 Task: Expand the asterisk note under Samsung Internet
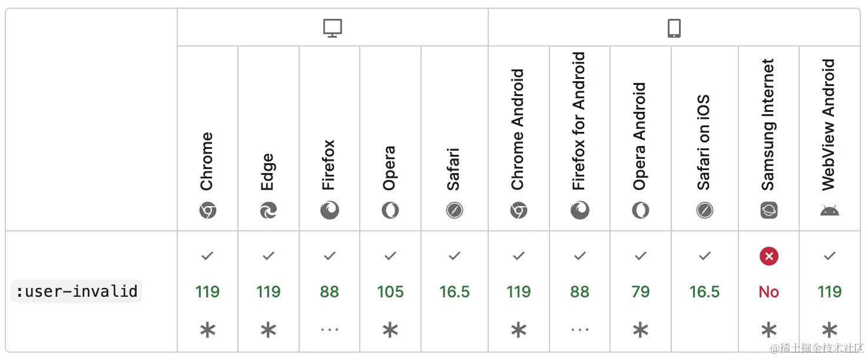[768, 330]
